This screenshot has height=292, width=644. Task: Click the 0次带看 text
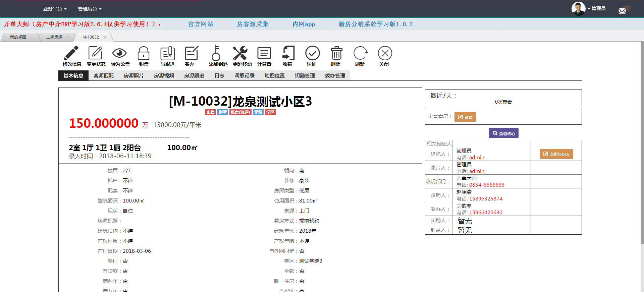(x=503, y=102)
